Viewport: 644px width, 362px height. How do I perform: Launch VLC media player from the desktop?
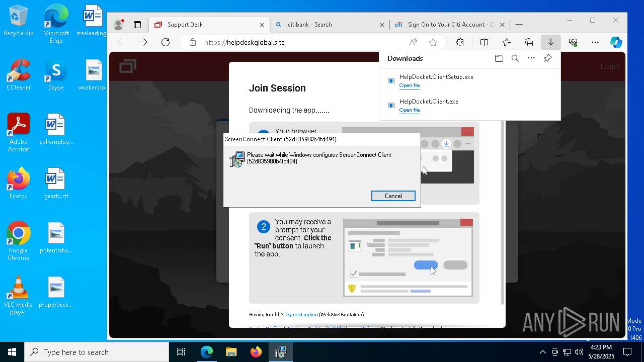18,296
